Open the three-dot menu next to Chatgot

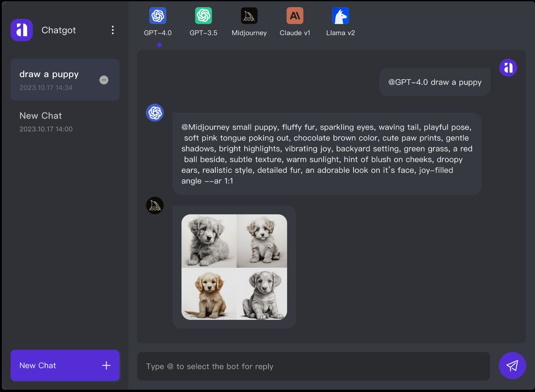113,30
